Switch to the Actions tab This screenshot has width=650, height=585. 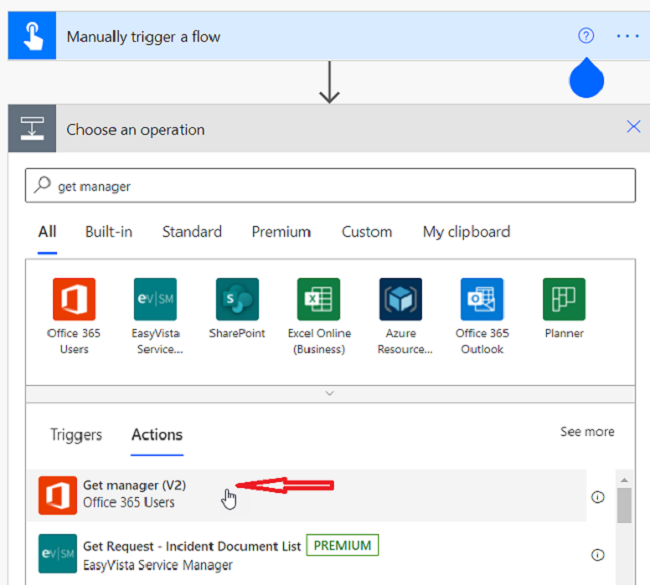(157, 435)
